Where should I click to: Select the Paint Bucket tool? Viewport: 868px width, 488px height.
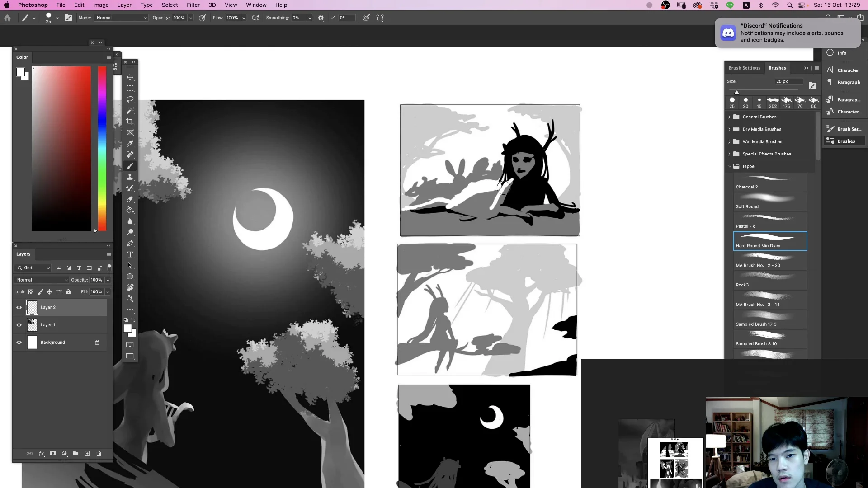130,210
